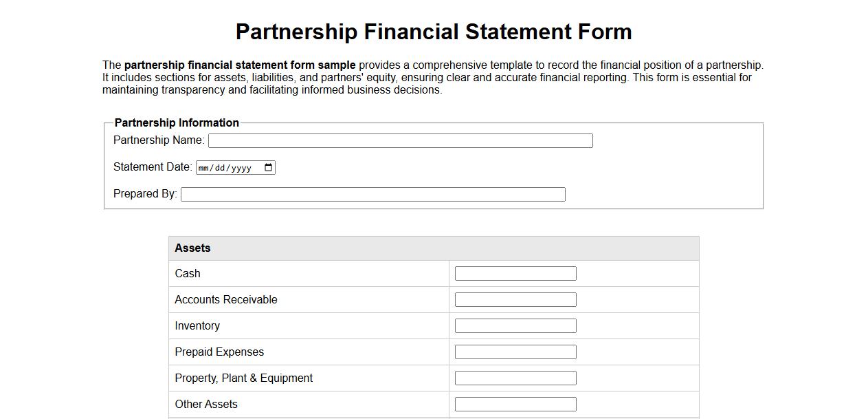Click the Assets section header
The image size is (868, 419).
pos(192,248)
